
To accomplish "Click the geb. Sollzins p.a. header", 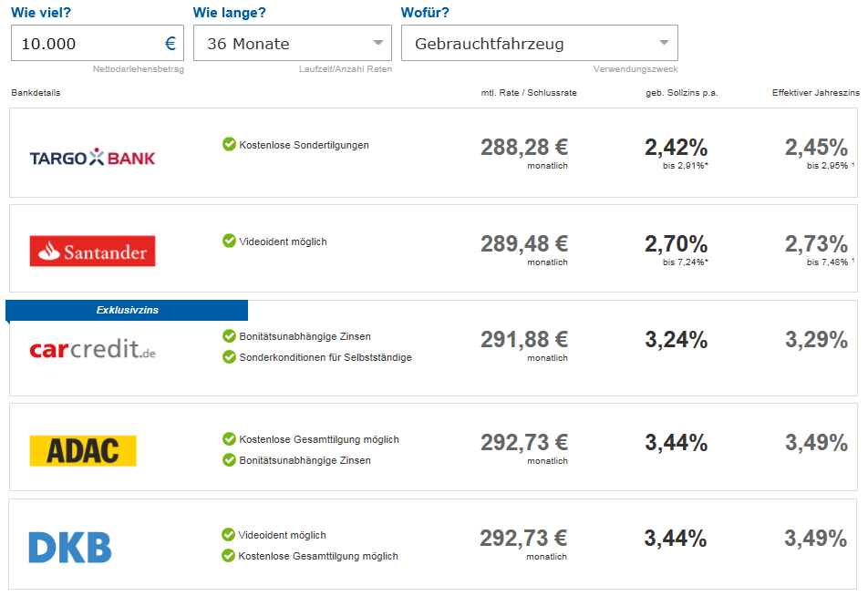I will (681, 92).
